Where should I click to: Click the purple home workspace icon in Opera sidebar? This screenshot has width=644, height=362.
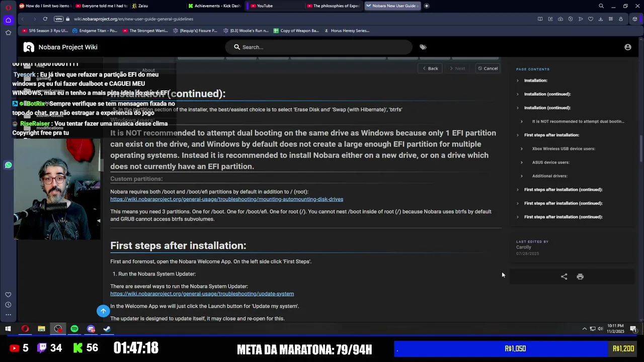pyautogui.click(x=8, y=20)
